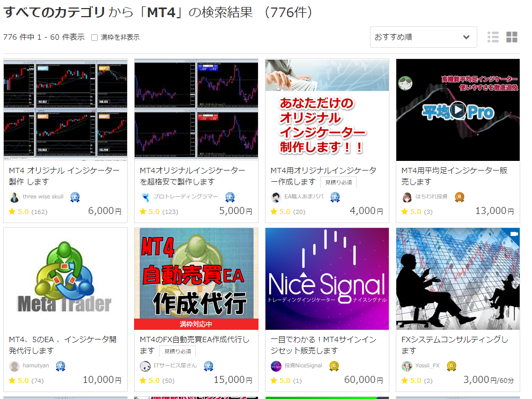
Task: Click 見積り必須 tag on EA職人あまパパ listing
Action: click(338, 182)
